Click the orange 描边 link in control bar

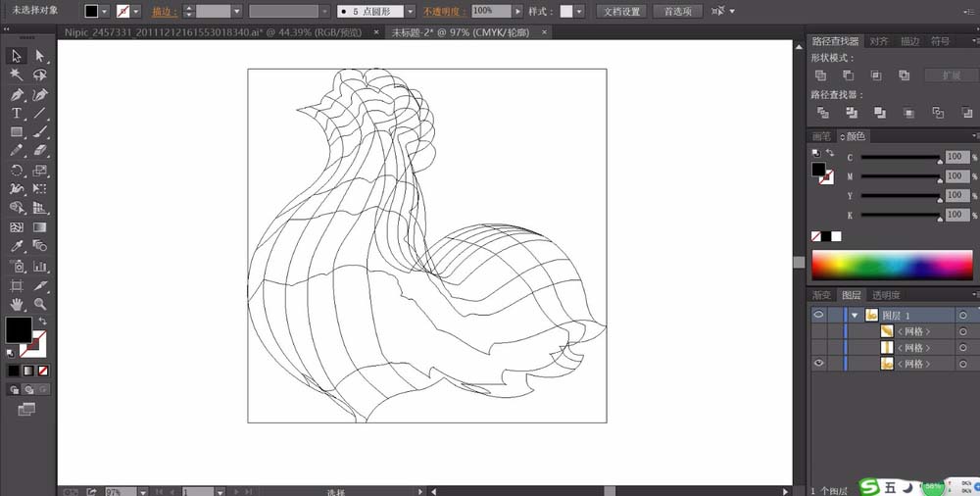click(x=165, y=11)
